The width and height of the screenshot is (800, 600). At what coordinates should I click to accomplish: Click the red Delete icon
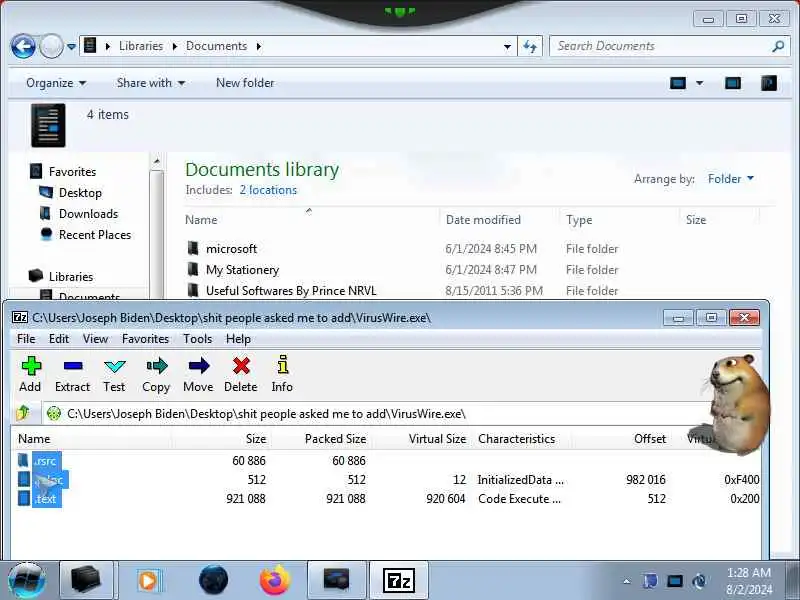(x=241, y=374)
